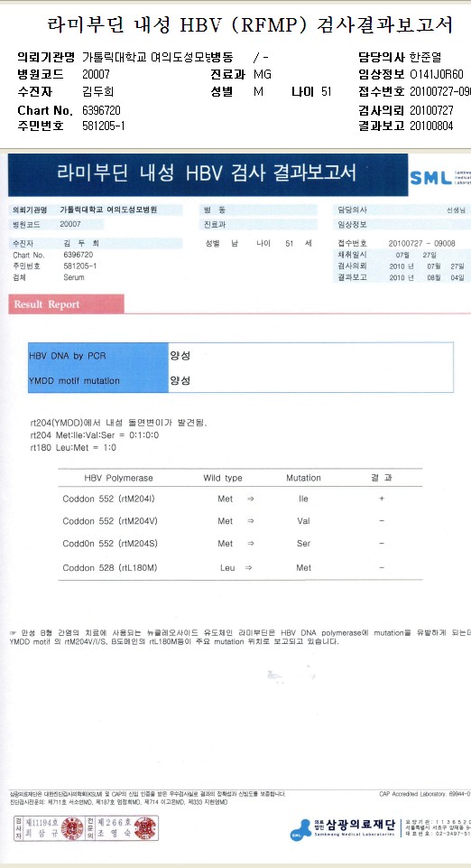Click the blue 라미부딘 내성 HBV 검사 결과보고서 banner
The width and height of the screenshot is (471, 868).
pyautogui.click(x=208, y=174)
